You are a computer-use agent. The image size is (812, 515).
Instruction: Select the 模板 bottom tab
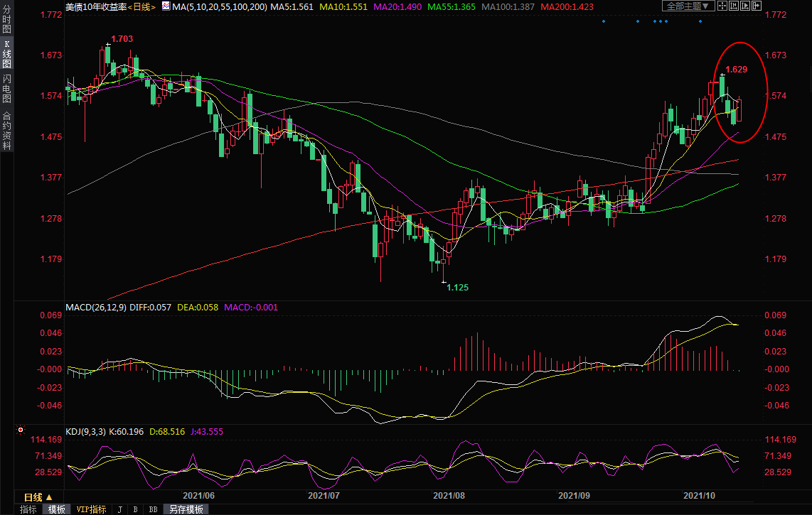[57, 509]
